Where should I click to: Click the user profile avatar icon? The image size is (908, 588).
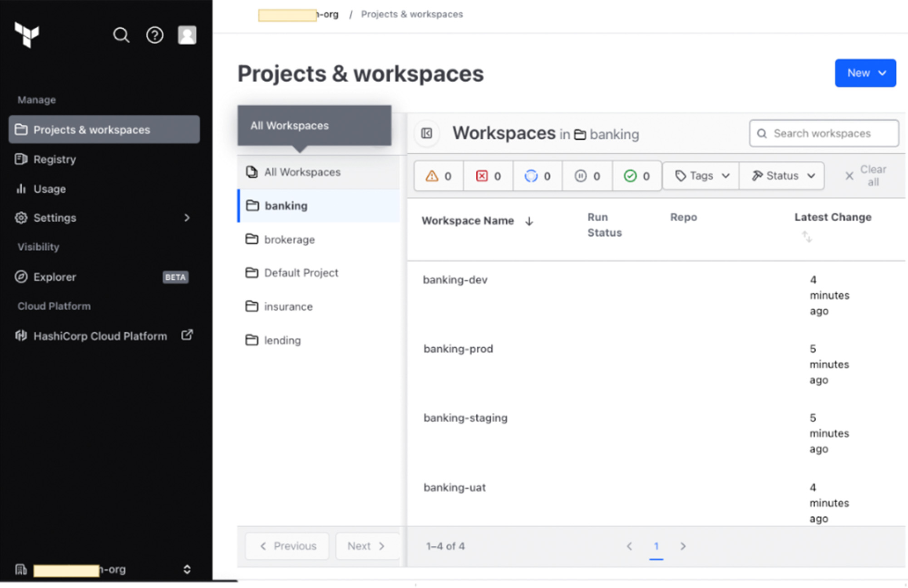tap(188, 35)
